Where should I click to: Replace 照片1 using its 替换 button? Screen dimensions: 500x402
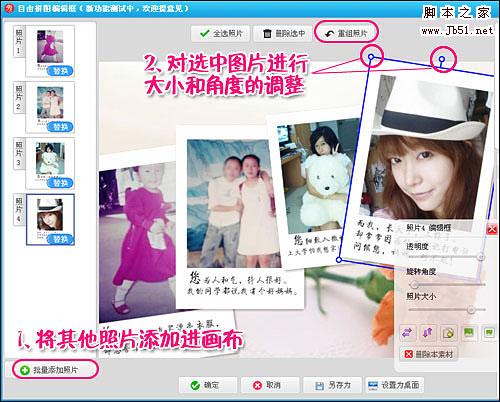(60, 71)
